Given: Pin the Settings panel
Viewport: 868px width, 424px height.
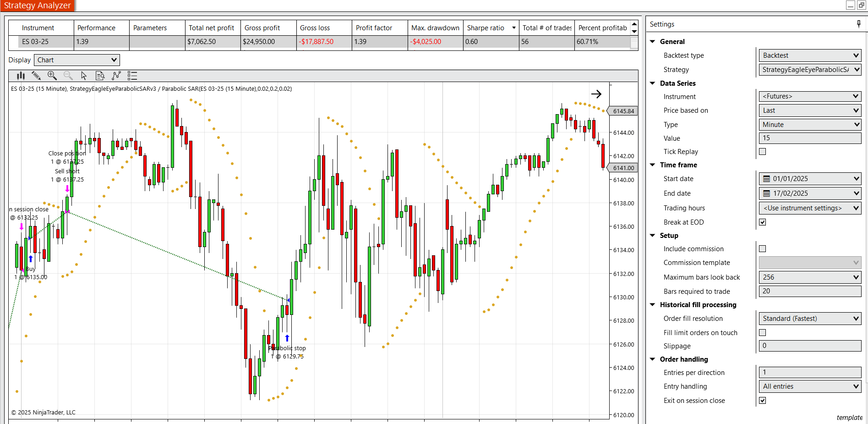Looking at the screenshot, I should [x=858, y=24].
